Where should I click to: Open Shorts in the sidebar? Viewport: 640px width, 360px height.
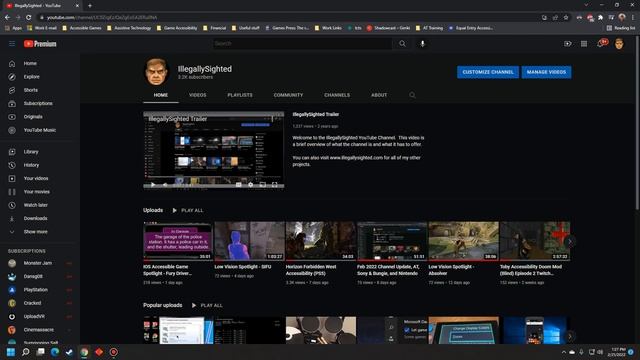coord(40,90)
